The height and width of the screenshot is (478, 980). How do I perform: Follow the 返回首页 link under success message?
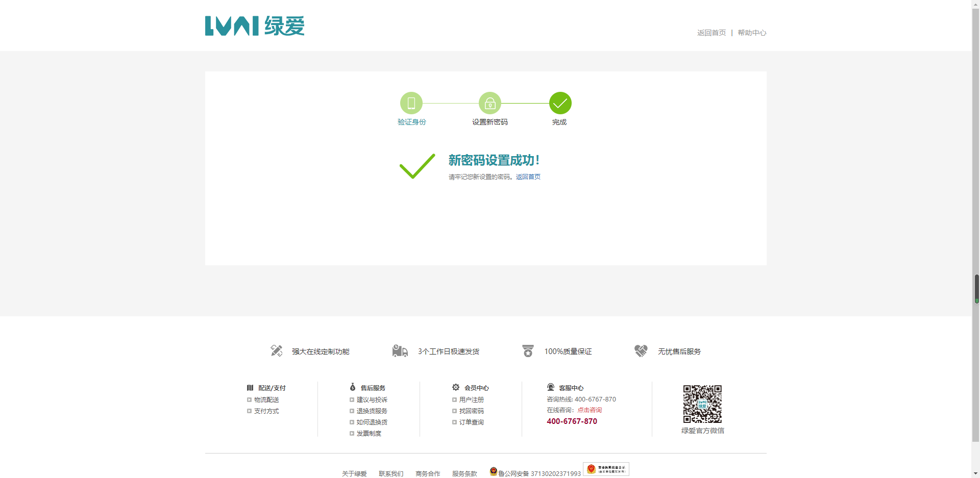click(x=528, y=177)
